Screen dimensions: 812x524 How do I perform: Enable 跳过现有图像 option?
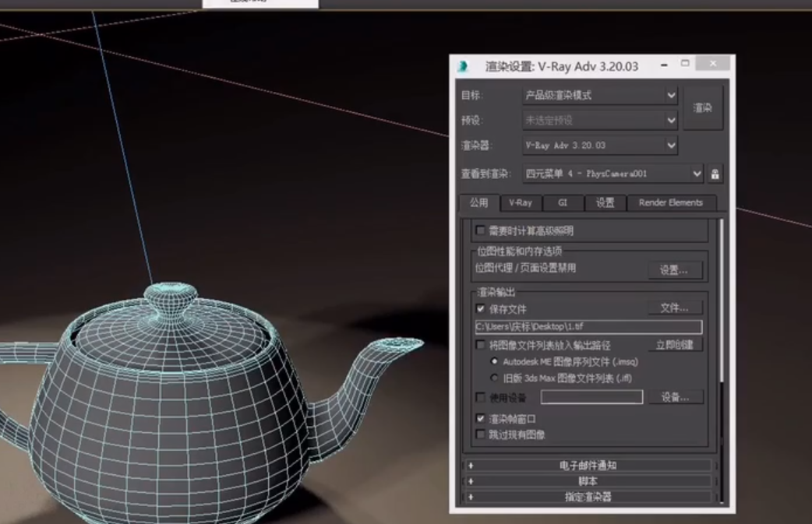pos(482,434)
